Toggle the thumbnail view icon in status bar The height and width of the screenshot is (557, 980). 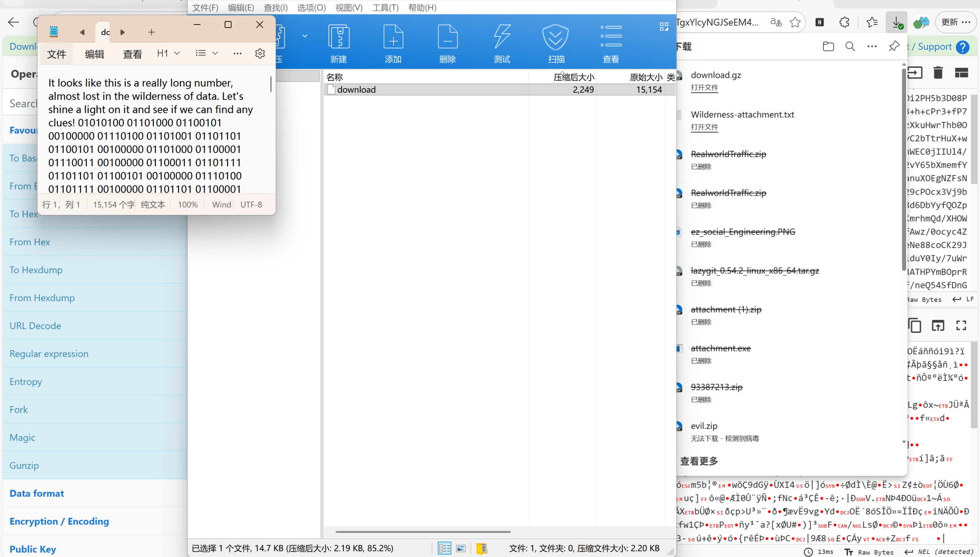(461, 548)
